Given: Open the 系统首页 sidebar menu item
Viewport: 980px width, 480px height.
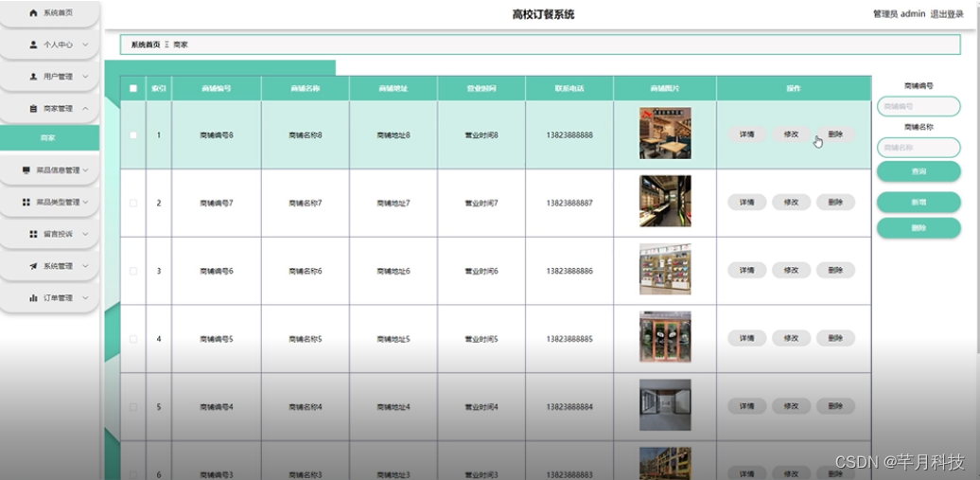Looking at the screenshot, I should (x=49, y=13).
